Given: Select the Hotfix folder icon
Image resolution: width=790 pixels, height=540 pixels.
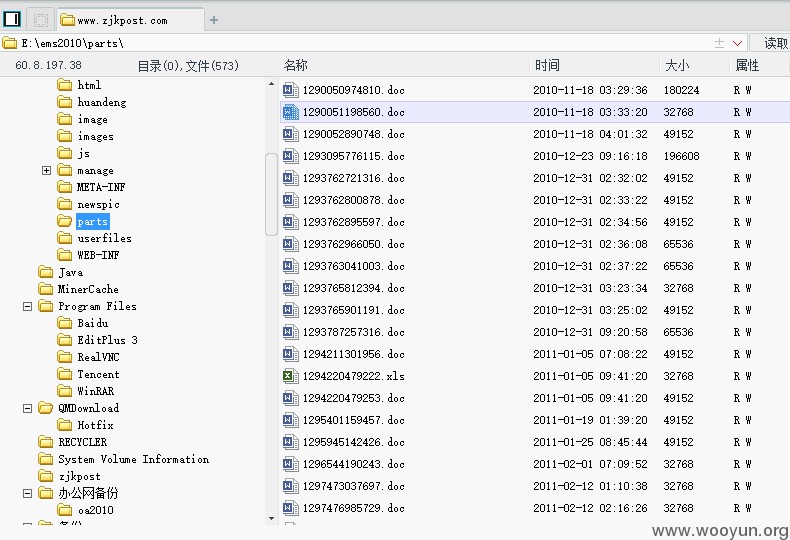Looking at the screenshot, I should tap(64, 425).
